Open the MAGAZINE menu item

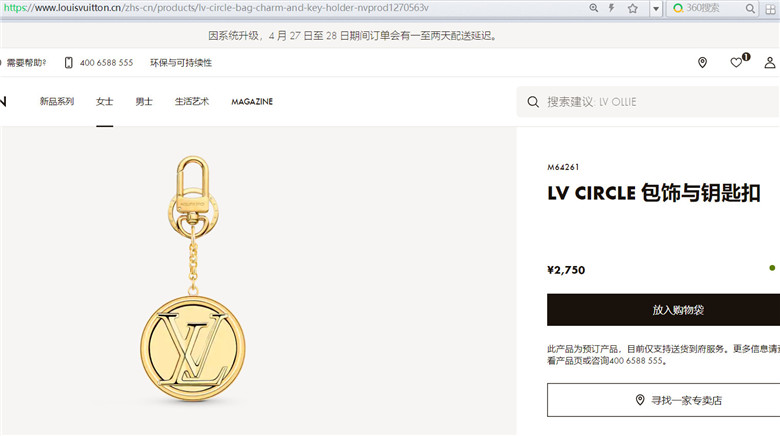pos(252,102)
